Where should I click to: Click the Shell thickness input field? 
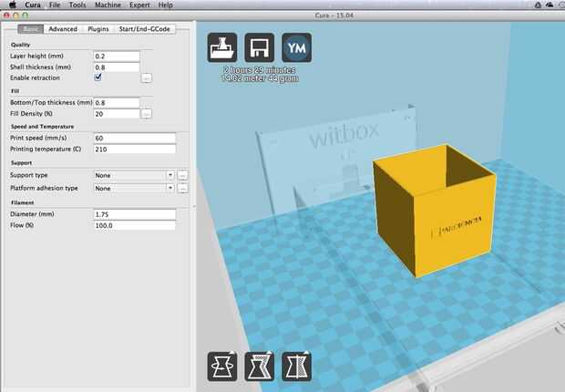117,67
